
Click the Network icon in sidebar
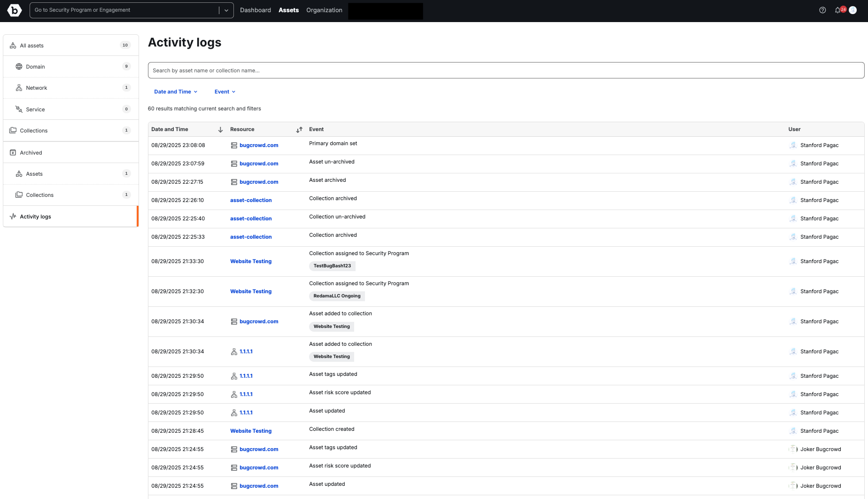[x=19, y=88]
